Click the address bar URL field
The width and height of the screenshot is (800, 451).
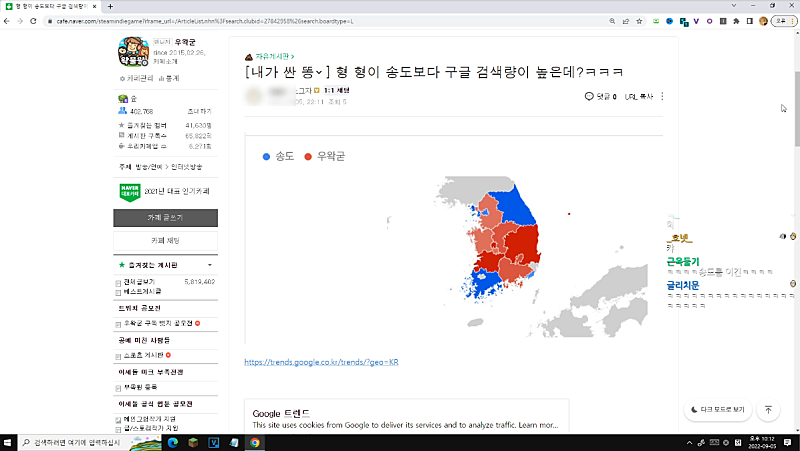point(327,21)
